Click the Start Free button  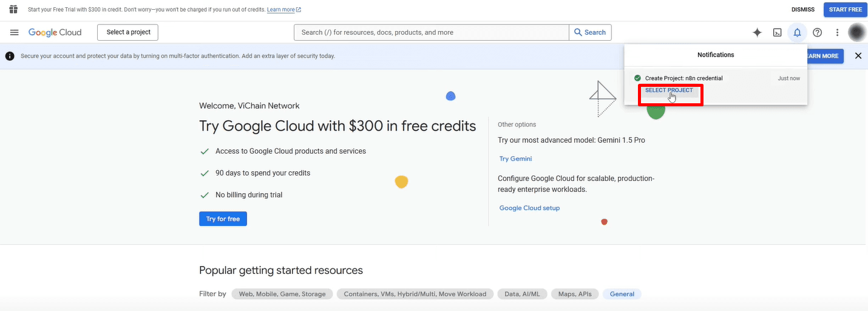point(846,10)
